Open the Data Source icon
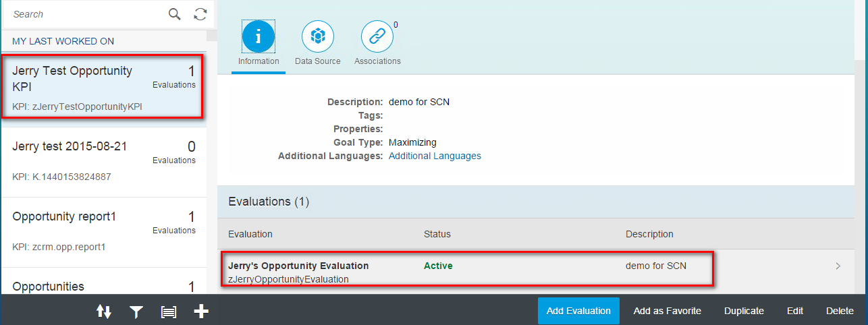 pos(318,36)
